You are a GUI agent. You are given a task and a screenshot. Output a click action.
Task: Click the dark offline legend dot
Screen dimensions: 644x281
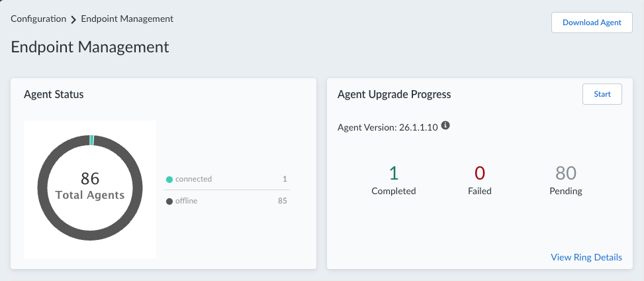169,201
